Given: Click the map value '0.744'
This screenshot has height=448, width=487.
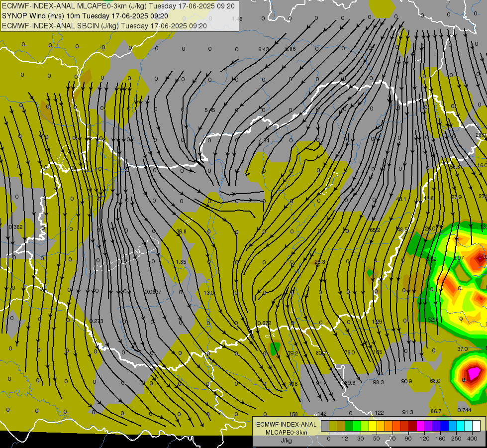Looking at the screenshot, I should [464, 410].
